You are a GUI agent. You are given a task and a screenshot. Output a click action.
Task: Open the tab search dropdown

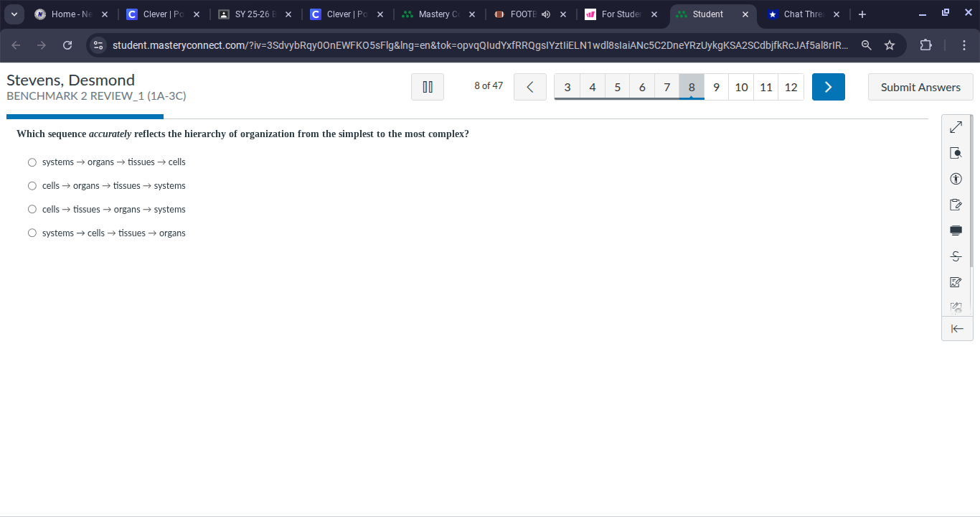pos(14,14)
